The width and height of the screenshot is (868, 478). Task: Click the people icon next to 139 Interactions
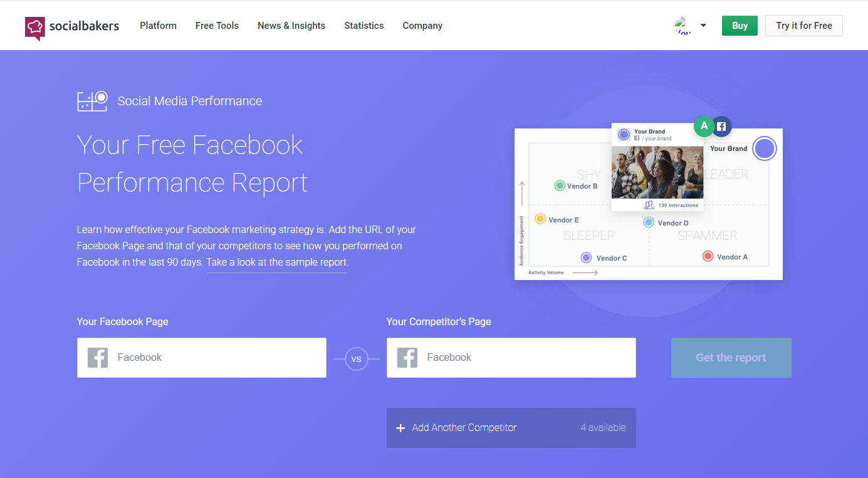[649, 205]
